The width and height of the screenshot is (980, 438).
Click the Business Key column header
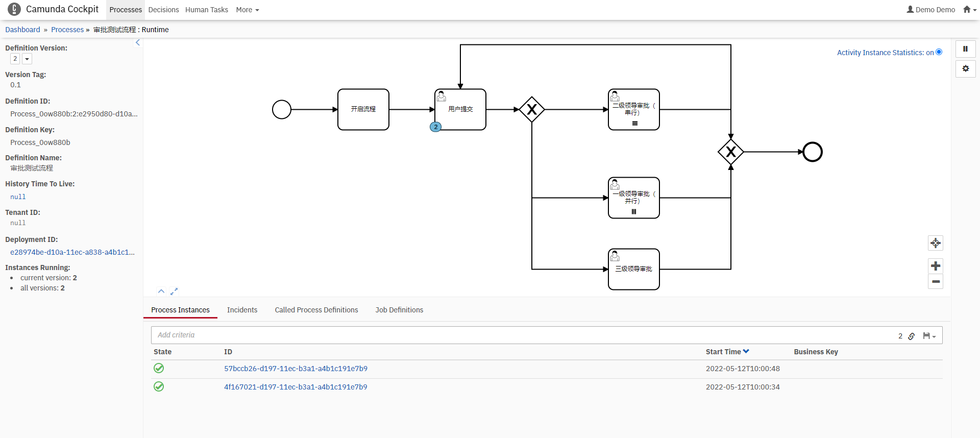(x=816, y=352)
